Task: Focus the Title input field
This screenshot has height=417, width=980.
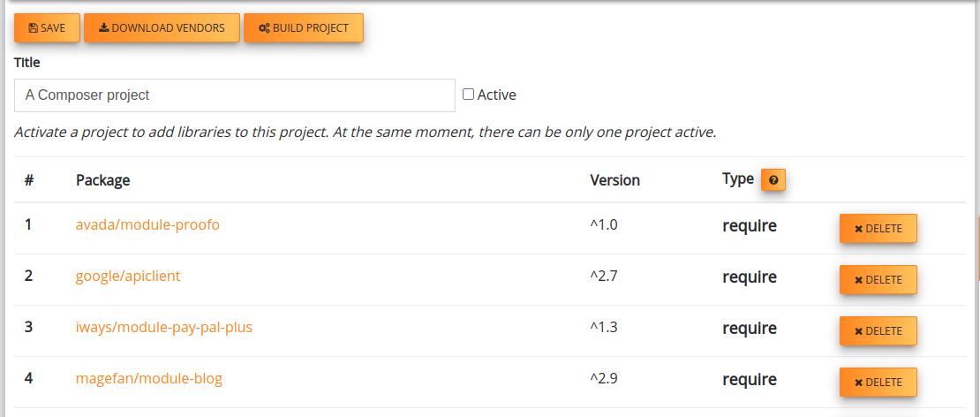Action: pos(234,95)
